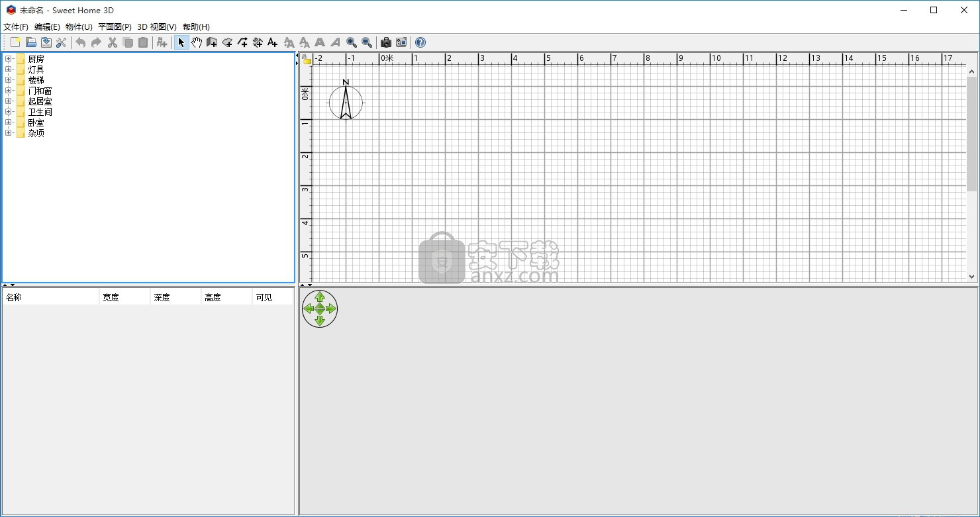Maximize the Sweet Home 3D window

[934, 10]
